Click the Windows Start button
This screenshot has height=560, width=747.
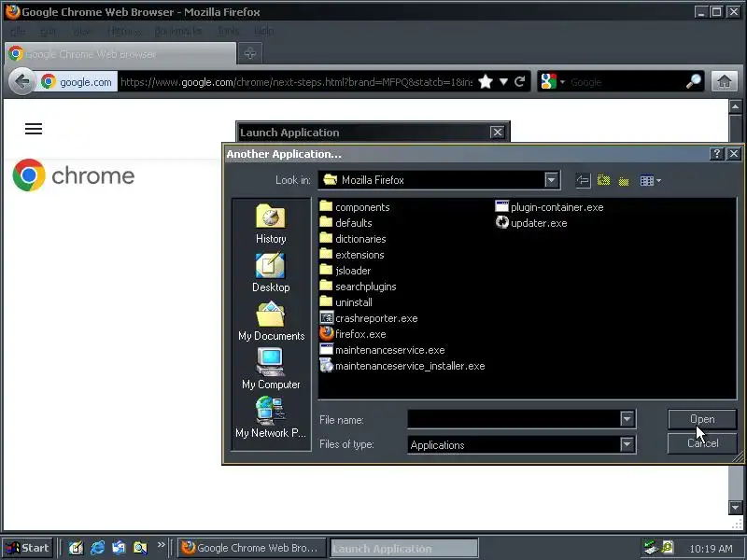(x=28, y=548)
